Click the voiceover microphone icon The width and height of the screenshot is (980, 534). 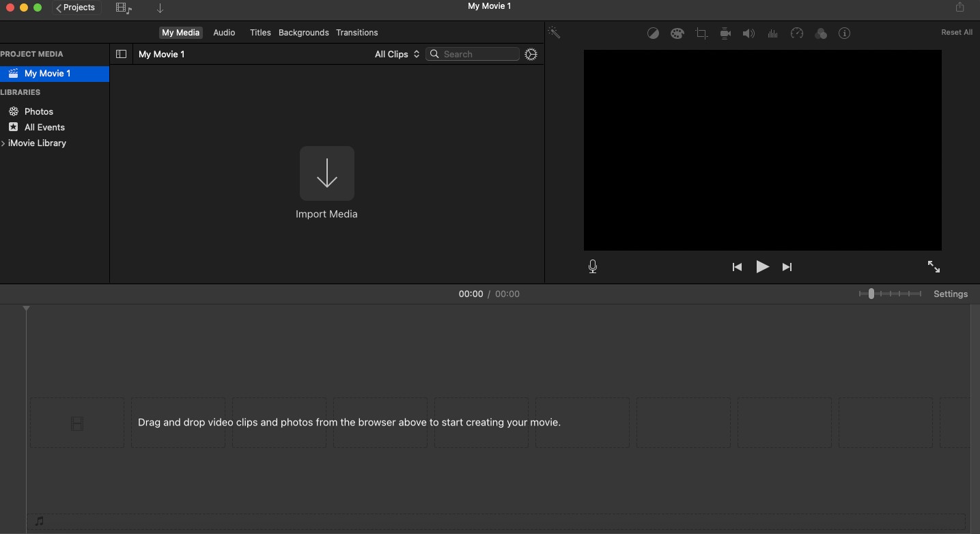tap(593, 267)
